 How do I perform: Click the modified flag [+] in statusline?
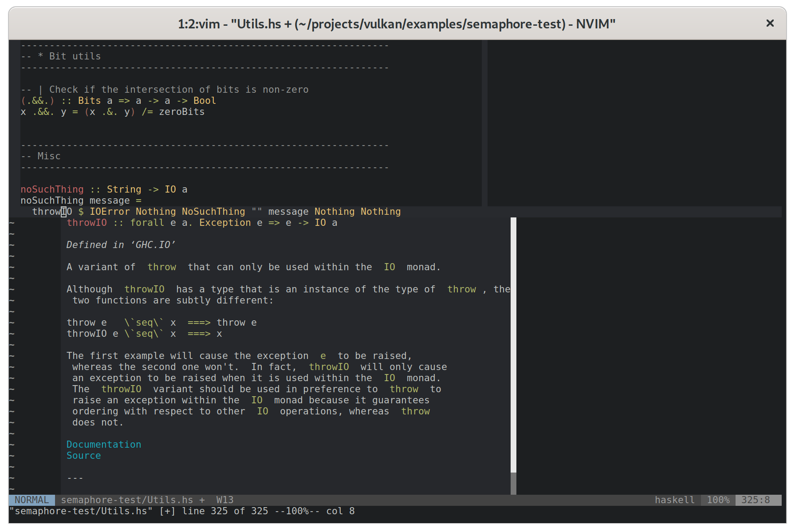tap(202, 500)
